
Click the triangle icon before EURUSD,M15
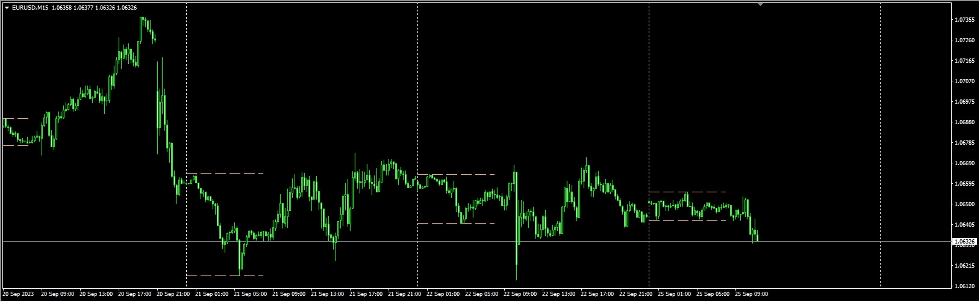[x=7, y=8]
